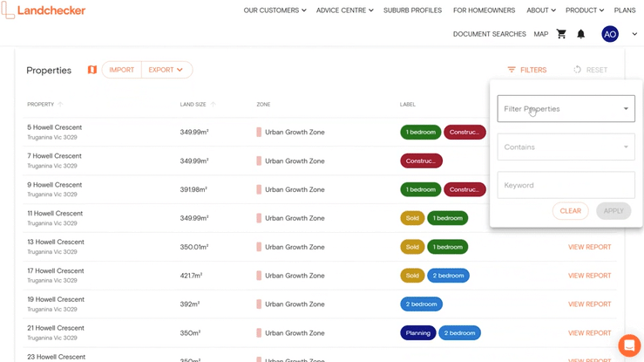644x362 pixels.
Task: Click the 421.7m² land size value
Action: pyautogui.click(x=191, y=276)
